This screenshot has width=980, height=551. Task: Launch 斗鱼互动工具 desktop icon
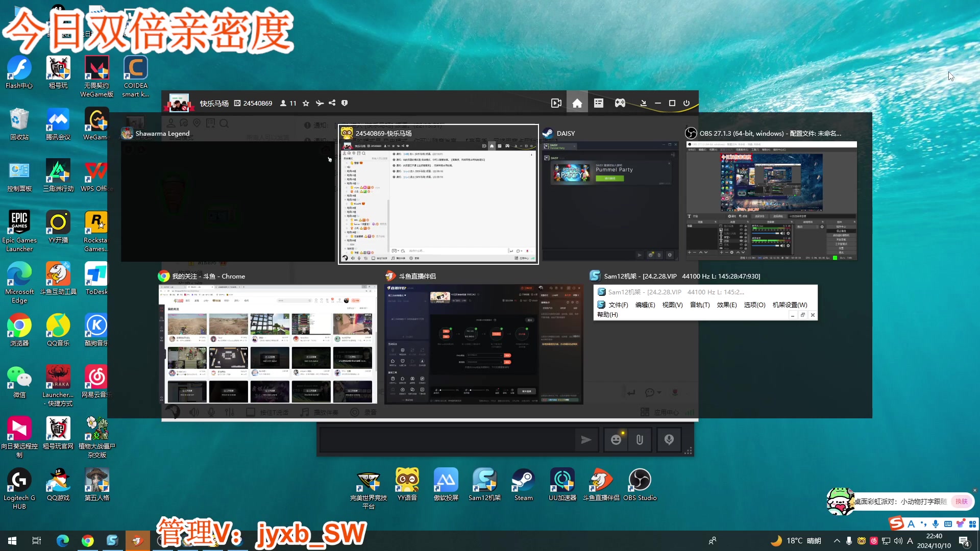pyautogui.click(x=58, y=278)
